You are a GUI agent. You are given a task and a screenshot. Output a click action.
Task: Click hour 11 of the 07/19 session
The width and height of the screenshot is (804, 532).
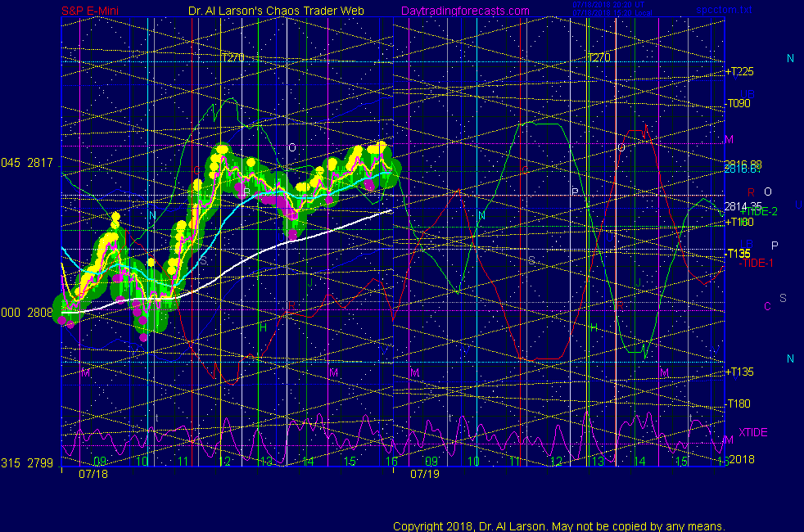tap(515, 461)
